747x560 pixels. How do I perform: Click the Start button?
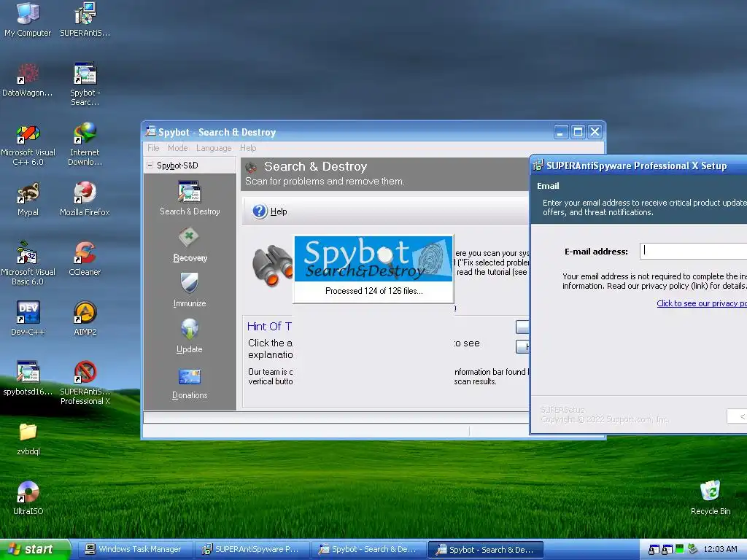tap(35, 550)
